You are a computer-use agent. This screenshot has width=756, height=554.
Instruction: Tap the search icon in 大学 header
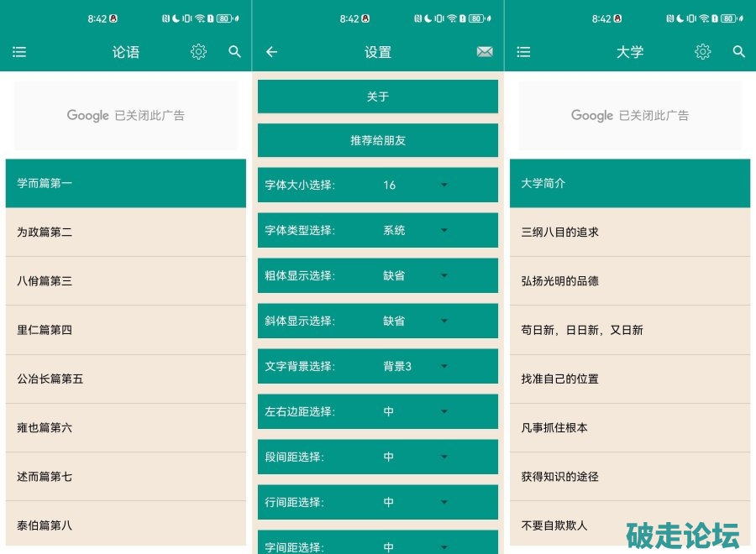739,52
